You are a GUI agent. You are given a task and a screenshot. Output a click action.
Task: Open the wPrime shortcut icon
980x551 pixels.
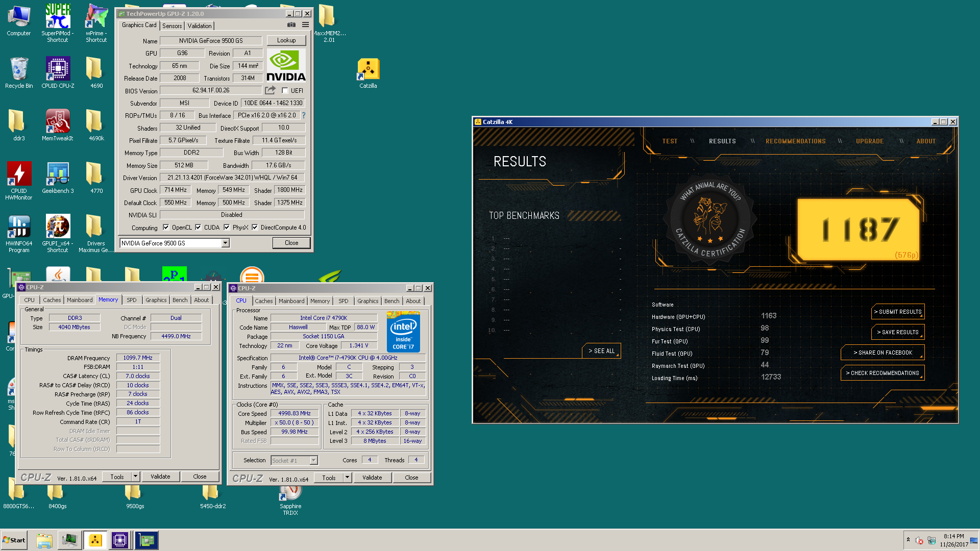[x=96, y=23]
